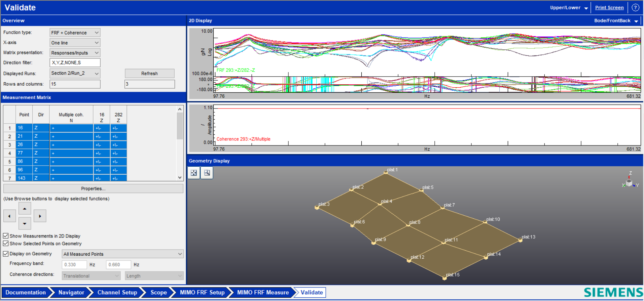Screen dimensions: 644x301
Task: Toggle Show Selected Points on Geometry
Action: 6,243
